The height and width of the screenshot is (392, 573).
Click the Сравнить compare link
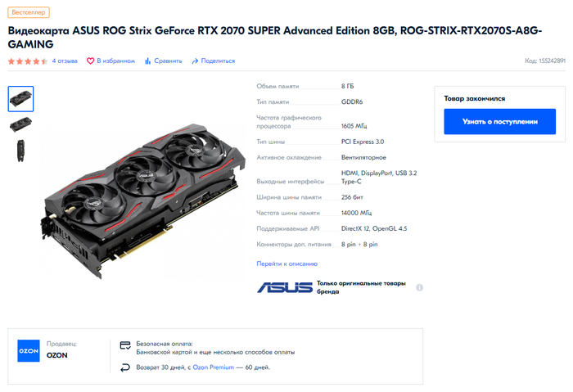[x=168, y=61]
